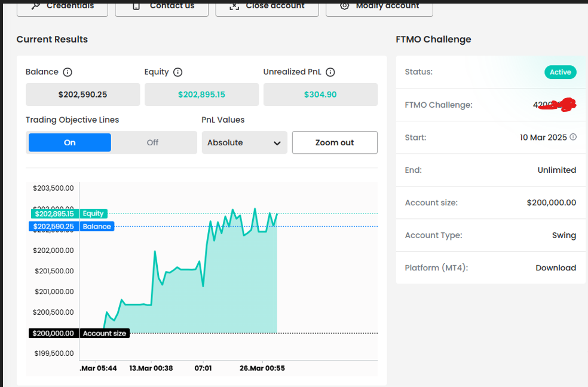Click the black Account size chart label
Image resolution: width=588 pixels, height=387 pixels.
pyautogui.click(x=105, y=333)
